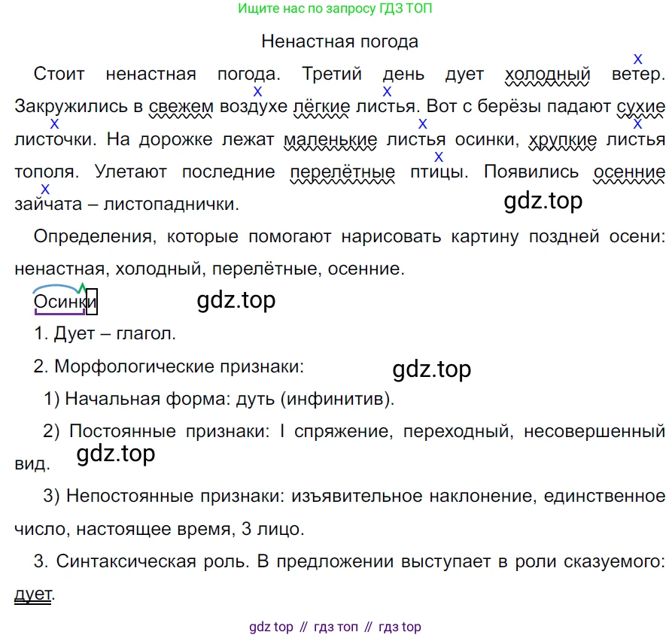Click the word "единственное"
Screen dimensions: 672x638
tap(605, 496)
